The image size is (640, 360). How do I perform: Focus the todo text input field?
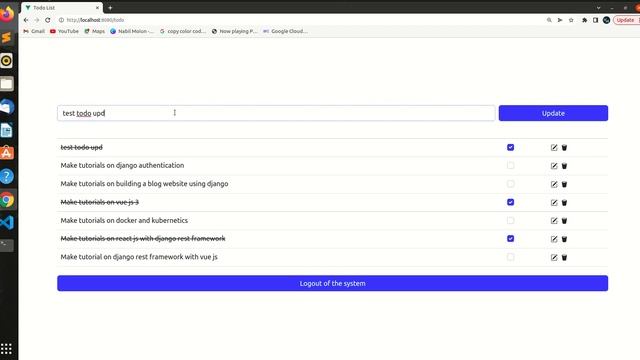(276, 113)
